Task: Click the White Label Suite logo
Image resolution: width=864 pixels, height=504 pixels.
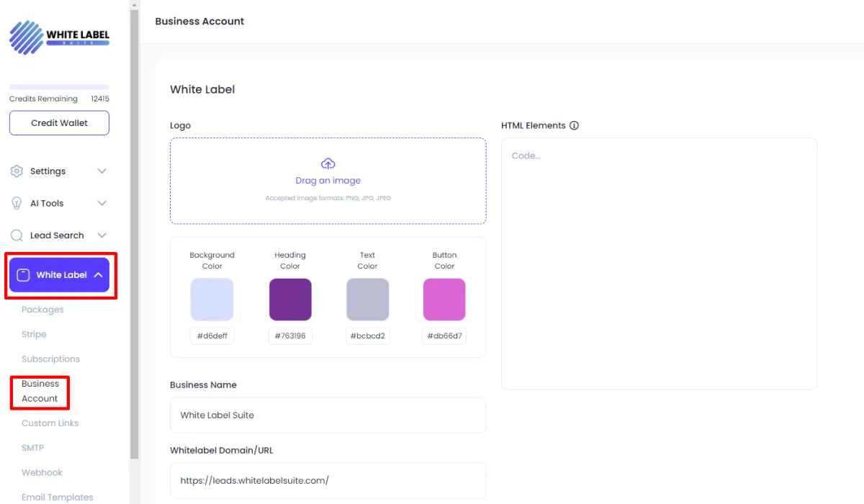Action: (x=59, y=37)
